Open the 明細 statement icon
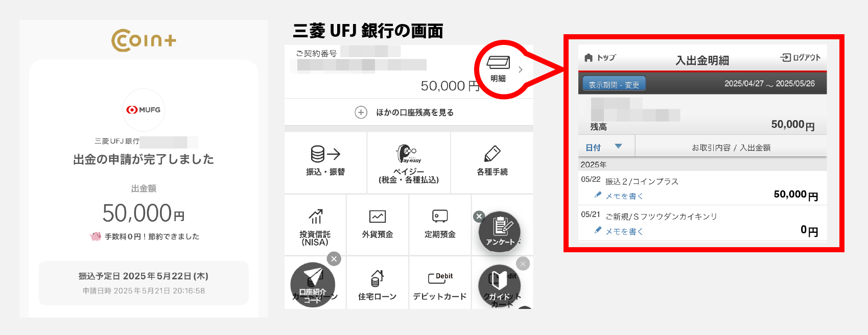The width and height of the screenshot is (868, 335). (x=498, y=63)
